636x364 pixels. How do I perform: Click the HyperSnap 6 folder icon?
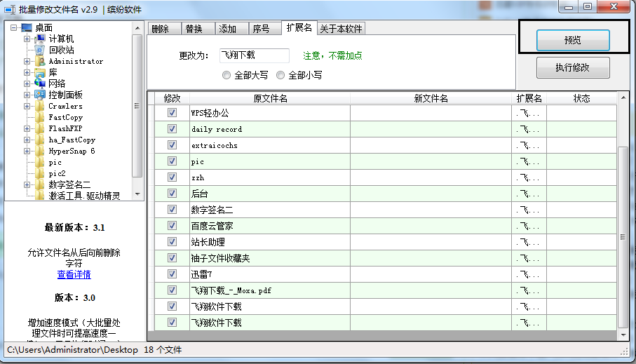(40, 151)
